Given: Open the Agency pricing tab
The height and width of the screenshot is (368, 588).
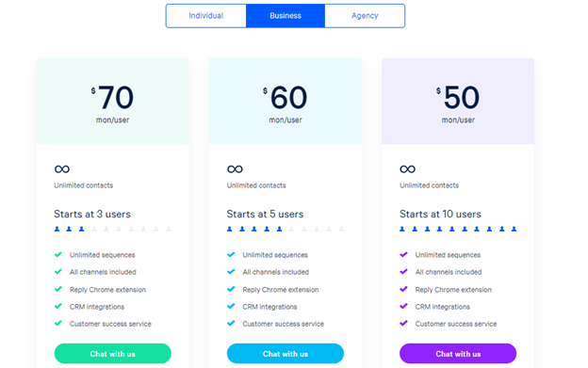Looking at the screenshot, I should coord(365,16).
